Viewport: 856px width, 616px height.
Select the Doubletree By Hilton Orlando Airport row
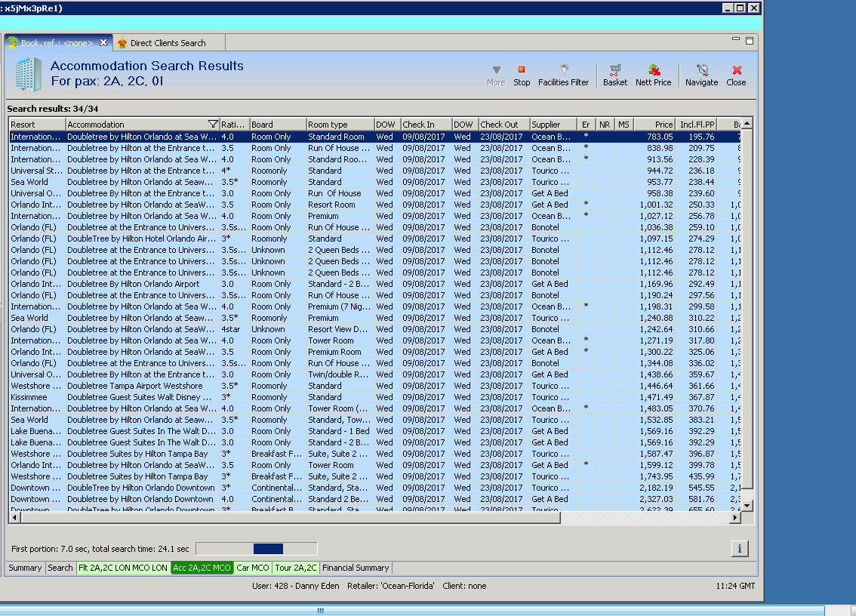375,284
